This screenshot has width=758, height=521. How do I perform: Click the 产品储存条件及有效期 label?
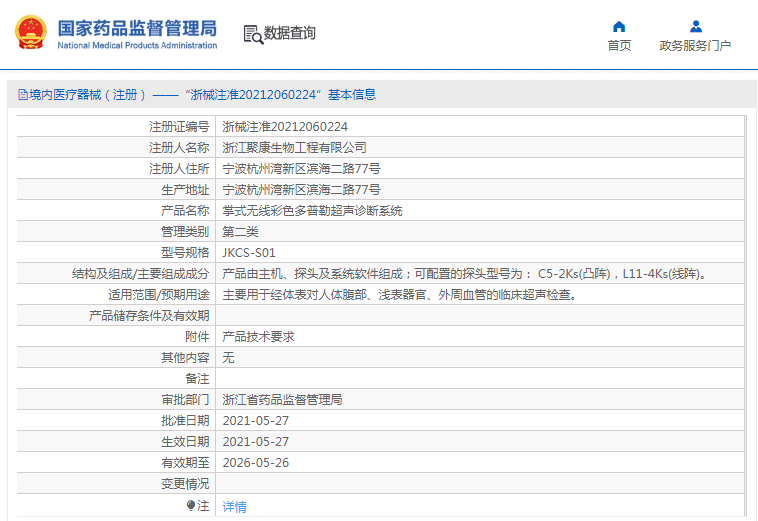coord(149,316)
